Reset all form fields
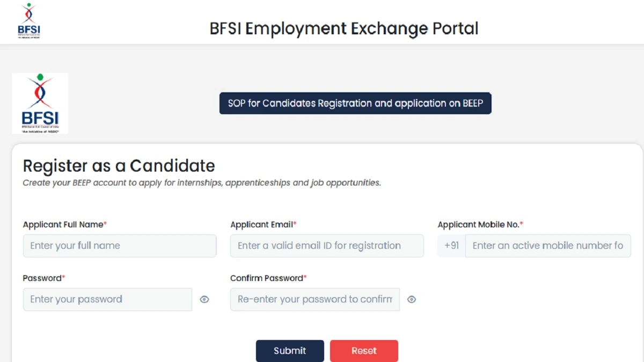The image size is (644, 362). point(364,351)
